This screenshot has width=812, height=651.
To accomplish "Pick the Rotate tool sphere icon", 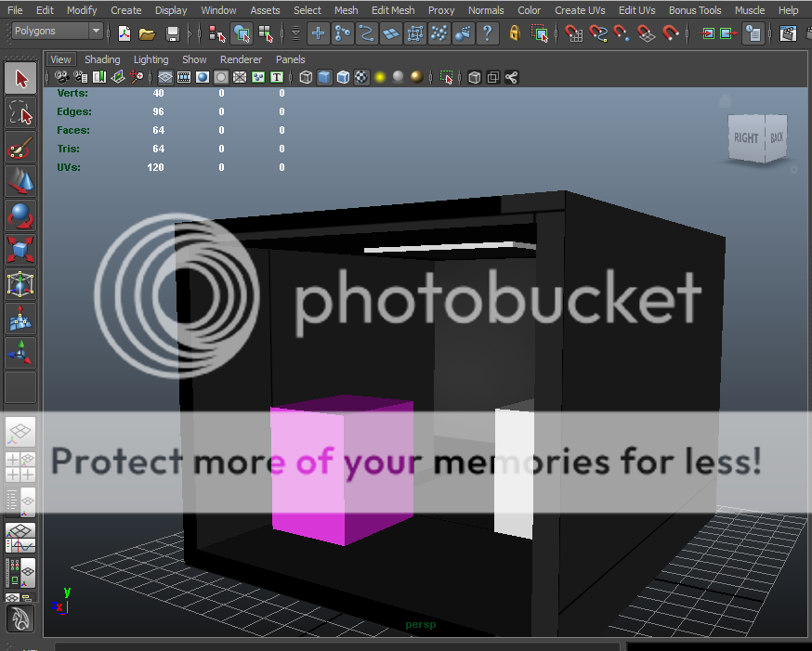I will 20,215.
